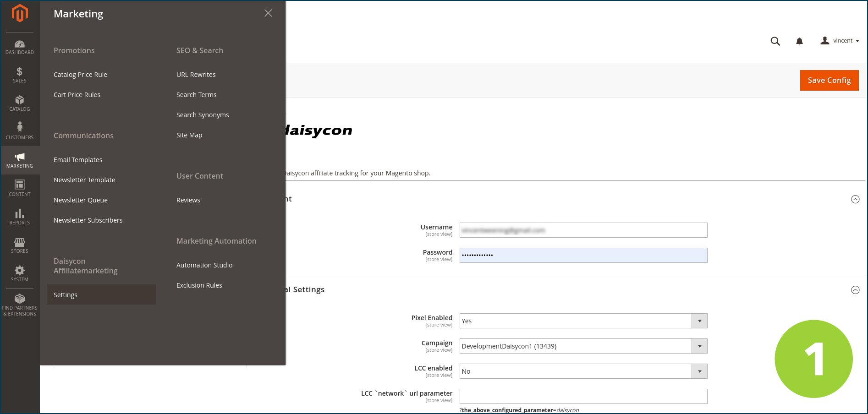Click the SEO & Search heading
The height and width of the screenshot is (414, 868).
[x=200, y=50]
